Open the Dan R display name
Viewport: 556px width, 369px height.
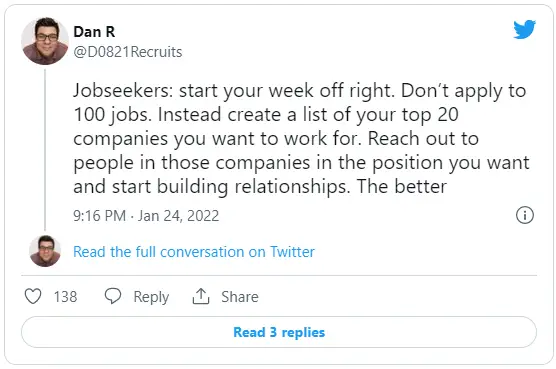[94, 32]
